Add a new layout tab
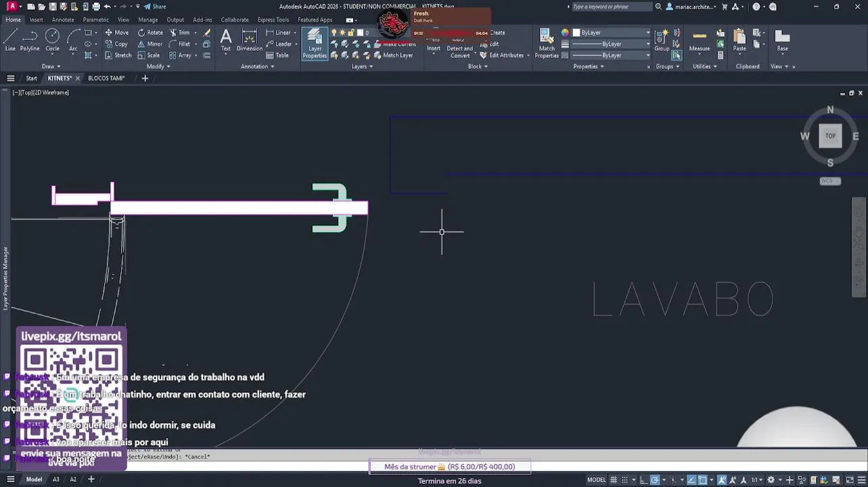Image resolution: width=868 pixels, height=487 pixels. [x=91, y=480]
